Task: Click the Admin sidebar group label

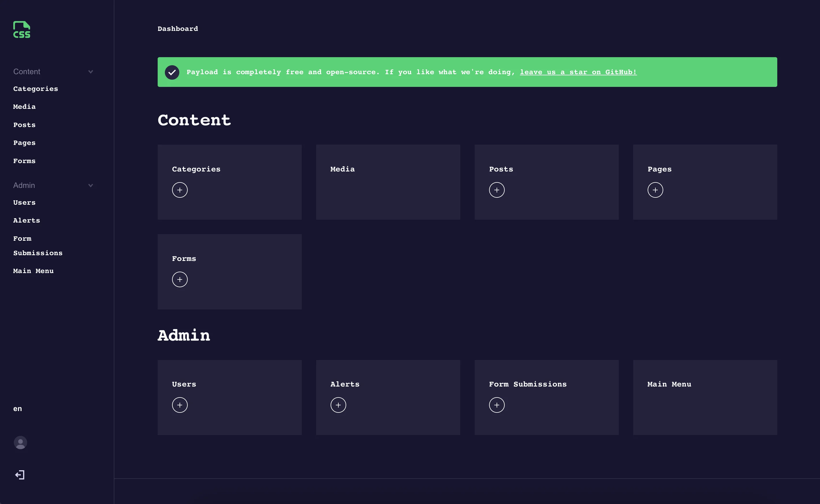Action: [24, 185]
